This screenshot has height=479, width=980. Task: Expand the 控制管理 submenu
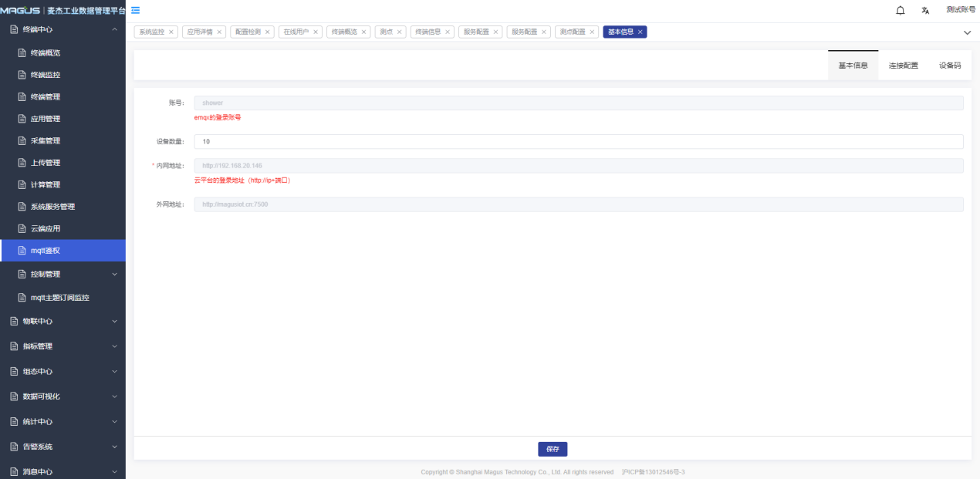click(114, 274)
